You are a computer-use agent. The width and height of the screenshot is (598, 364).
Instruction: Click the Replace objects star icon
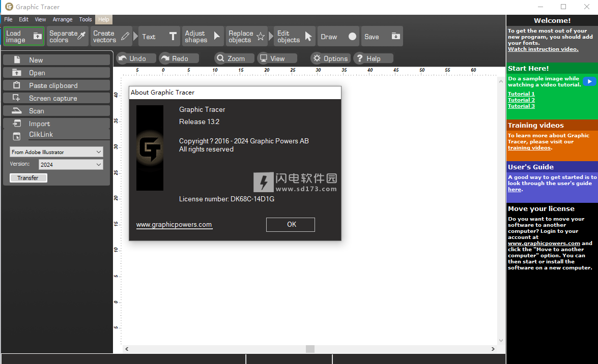[x=261, y=36]
